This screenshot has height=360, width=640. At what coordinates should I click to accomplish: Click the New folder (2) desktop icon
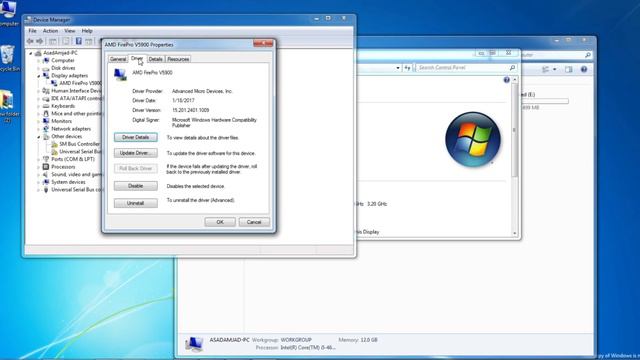(x=7, y=100)
